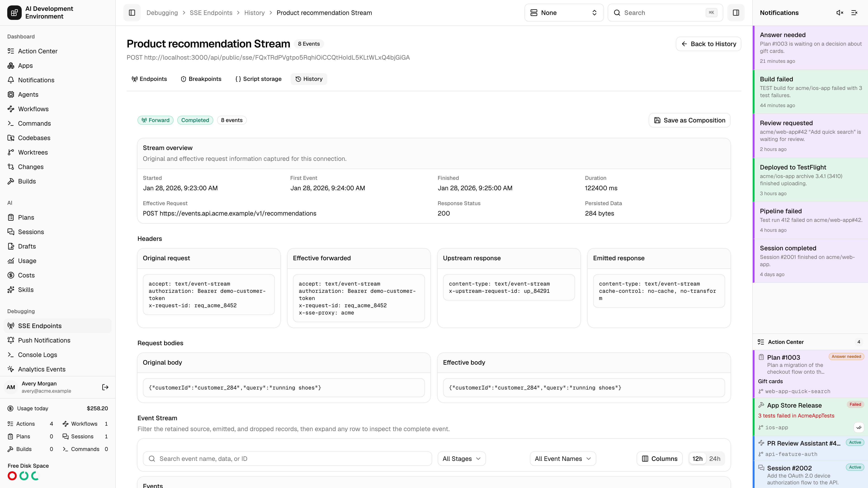Viewport: 868px width, 488px height.
Task: Select the 12h time format toggle
Action: pyautogui.click(x=697, y=459)
